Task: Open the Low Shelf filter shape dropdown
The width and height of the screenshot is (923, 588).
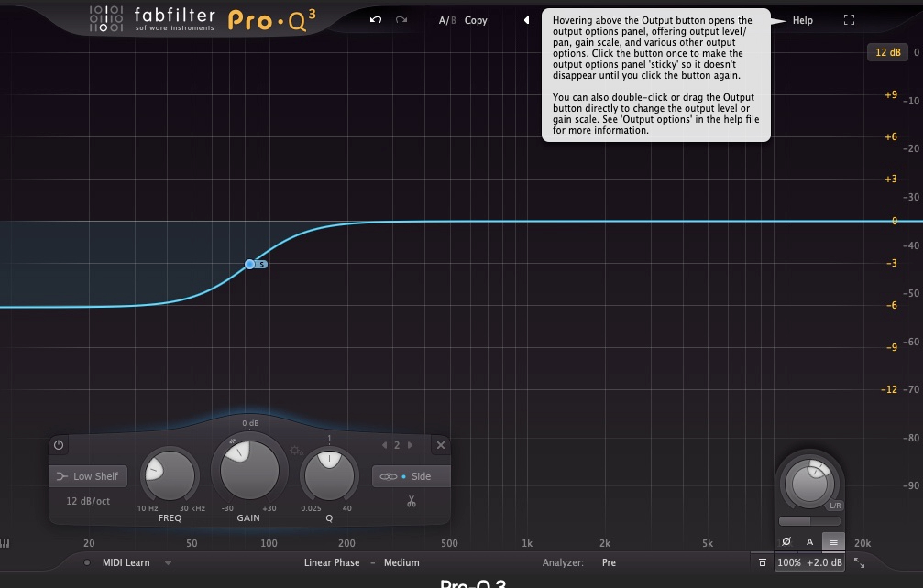Action: coord(88,476)
